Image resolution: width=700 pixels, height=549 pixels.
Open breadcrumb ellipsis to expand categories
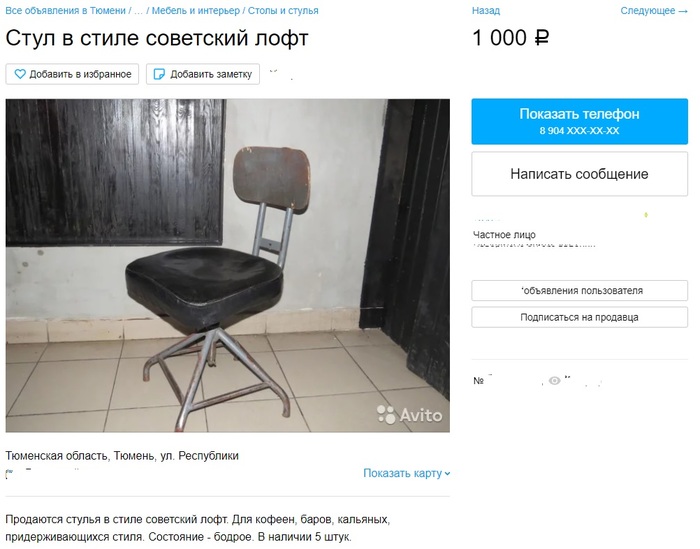click(x=138, y=11)
